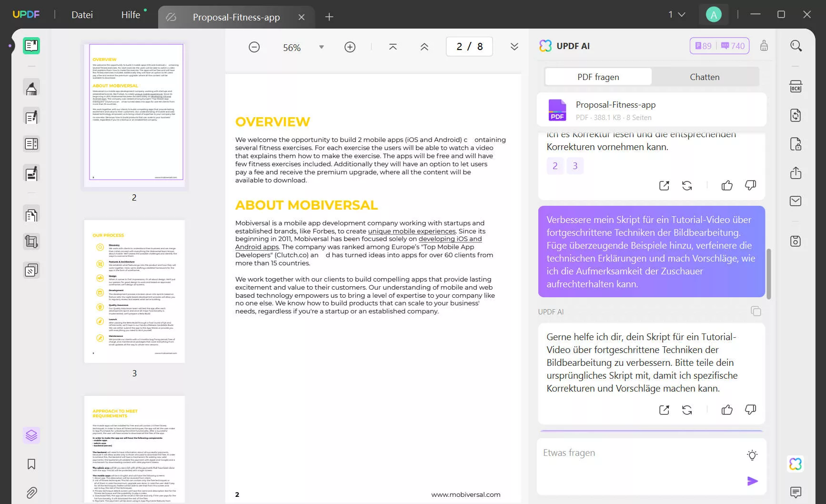This screenshot has height=504, width=826.
Task: Open the prompt suggestions lightbulb
Action: (x=752, y=455)
